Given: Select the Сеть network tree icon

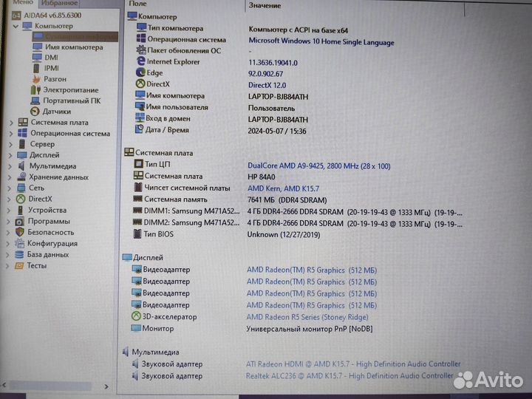Looking at the screenshot, I should pyautogui.click(x=21, y=188).
